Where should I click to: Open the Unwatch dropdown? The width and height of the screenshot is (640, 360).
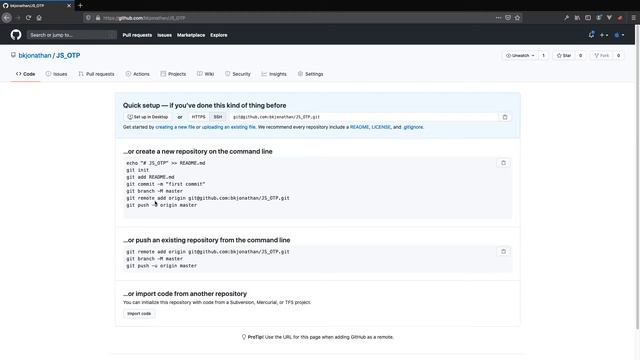pyautogui.click(x=520, y=56)
